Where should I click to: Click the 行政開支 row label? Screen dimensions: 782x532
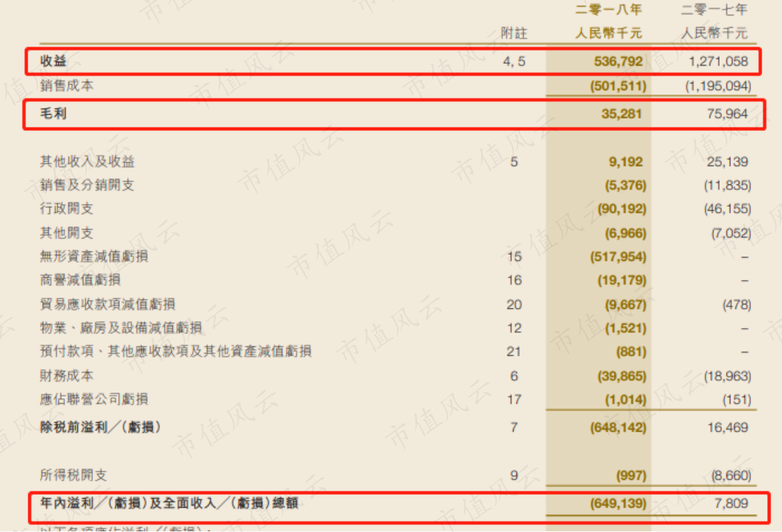67,209
